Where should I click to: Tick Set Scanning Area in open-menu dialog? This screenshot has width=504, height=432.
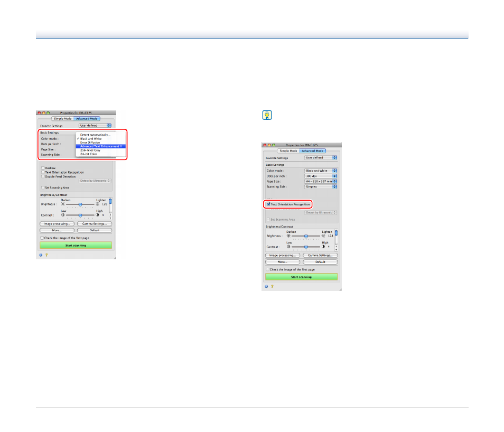[43, 187]
